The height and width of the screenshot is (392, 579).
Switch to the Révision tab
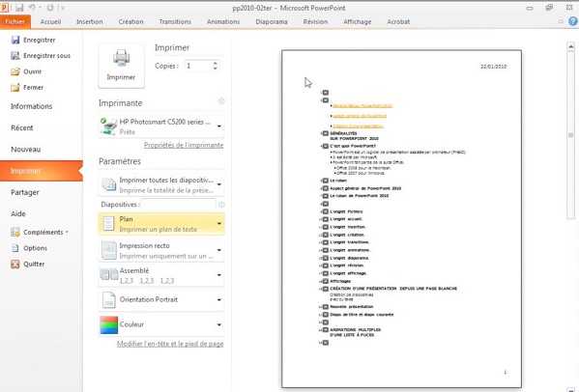pyautogui.click(x=315, y=22)
